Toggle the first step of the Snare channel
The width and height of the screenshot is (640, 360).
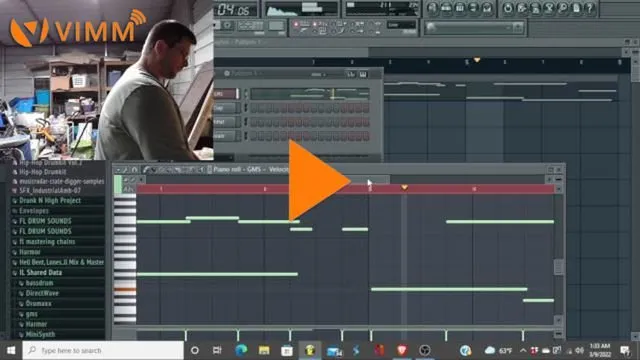[254, 136]
